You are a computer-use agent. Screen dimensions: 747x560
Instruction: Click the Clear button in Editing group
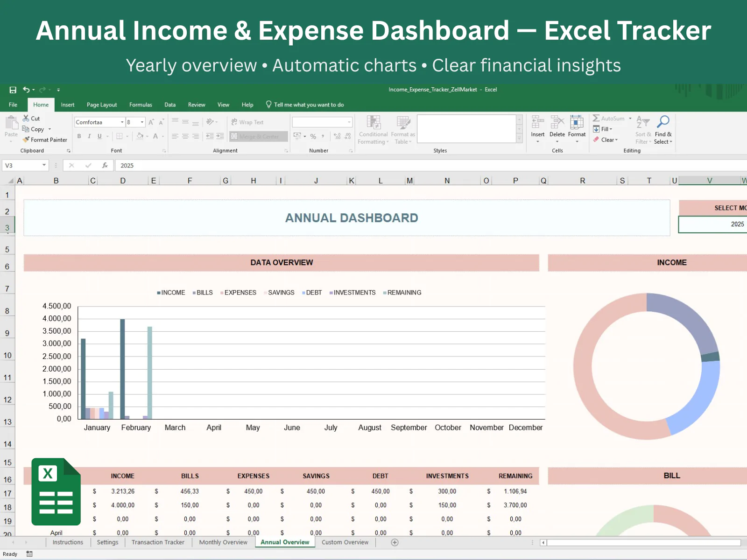[x=606, y=140]
